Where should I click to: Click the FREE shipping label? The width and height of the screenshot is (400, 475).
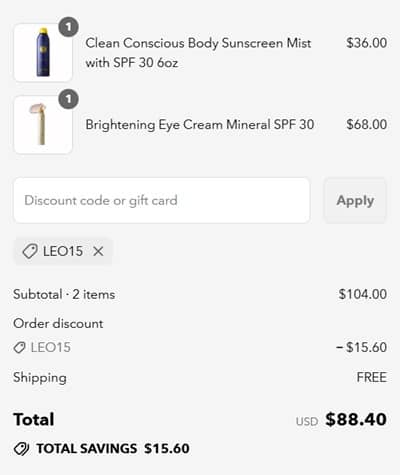coord(372,377)
